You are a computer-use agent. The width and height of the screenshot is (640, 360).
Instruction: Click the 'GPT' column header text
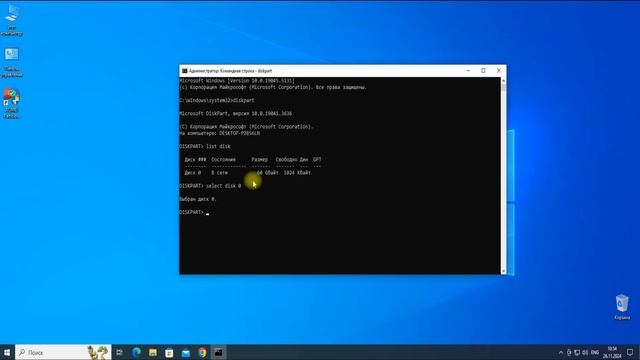point(317,160)
